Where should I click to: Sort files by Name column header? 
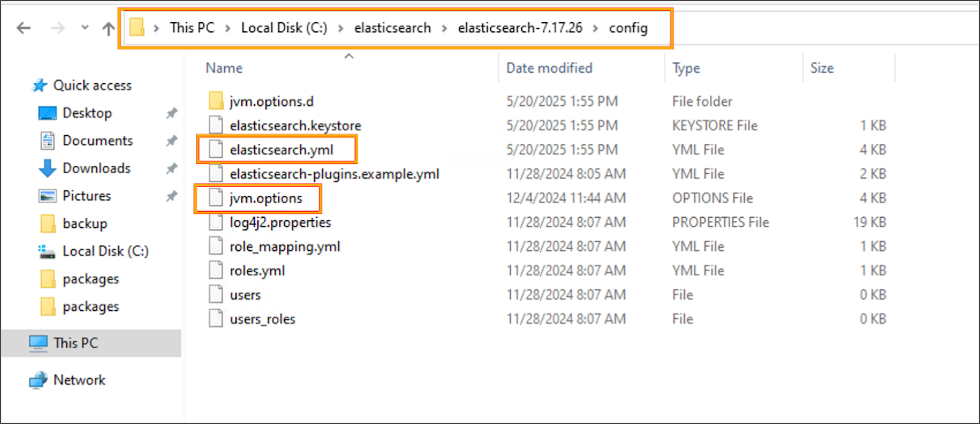coord(224,68)
